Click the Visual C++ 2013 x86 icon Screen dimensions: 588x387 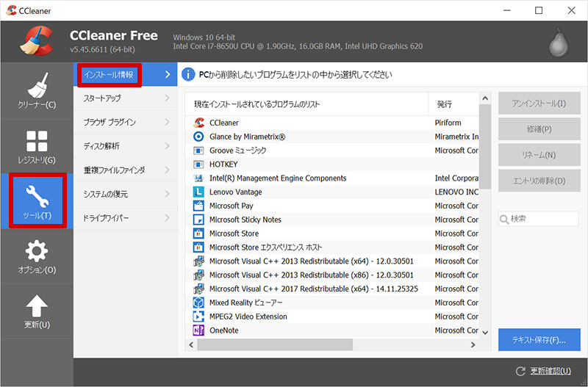[198, 275]
